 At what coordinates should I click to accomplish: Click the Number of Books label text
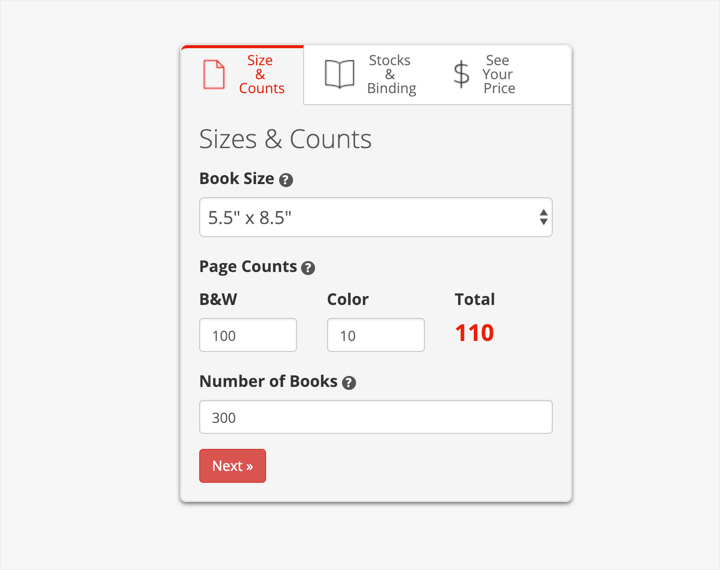click(x=268, y=382)
